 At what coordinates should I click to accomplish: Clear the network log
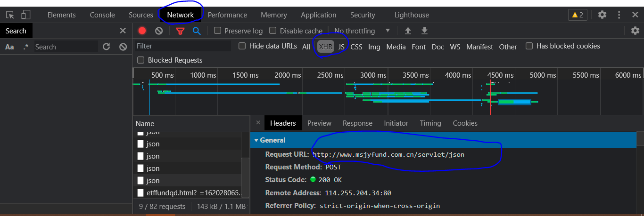[x=159, y=31]
